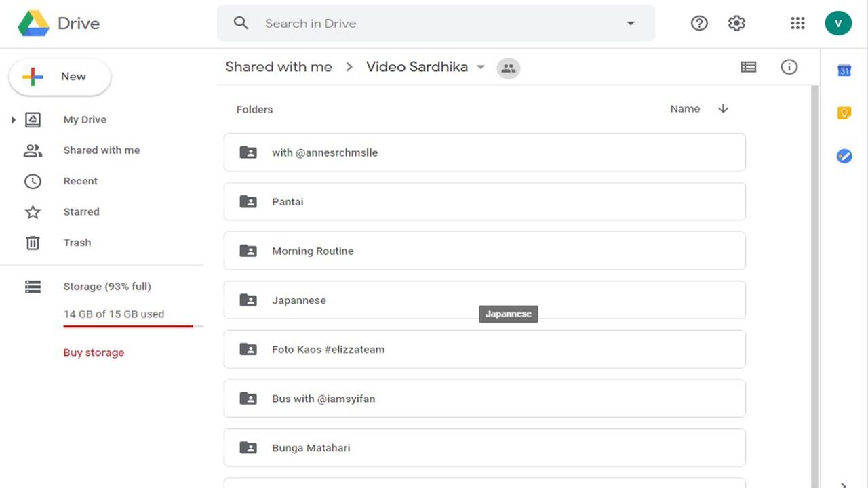Image resolution: width=868 pixels, height=488 pixels.
Task: Go to Shared with me breadcrumb
Action: coord(279,66)
